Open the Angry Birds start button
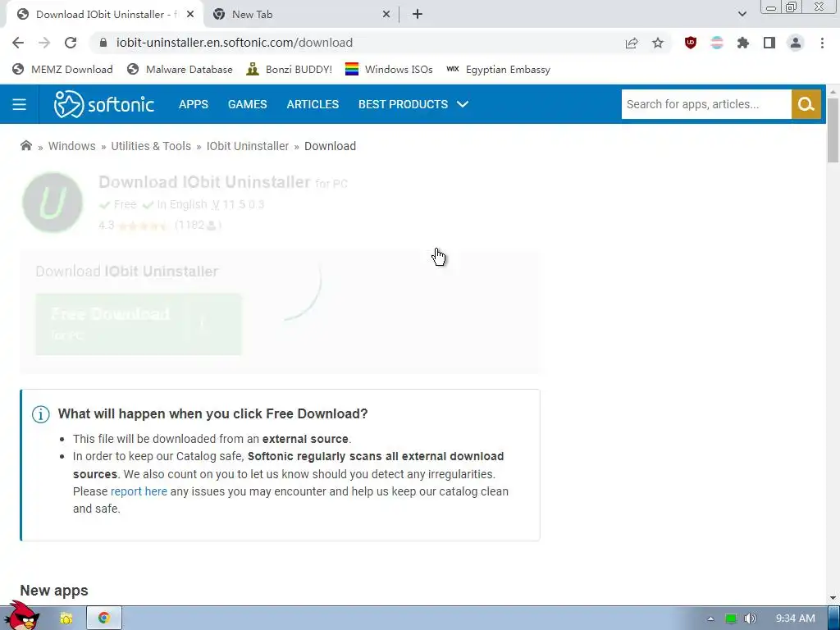840x630 pixels. (x=22, y=616)
